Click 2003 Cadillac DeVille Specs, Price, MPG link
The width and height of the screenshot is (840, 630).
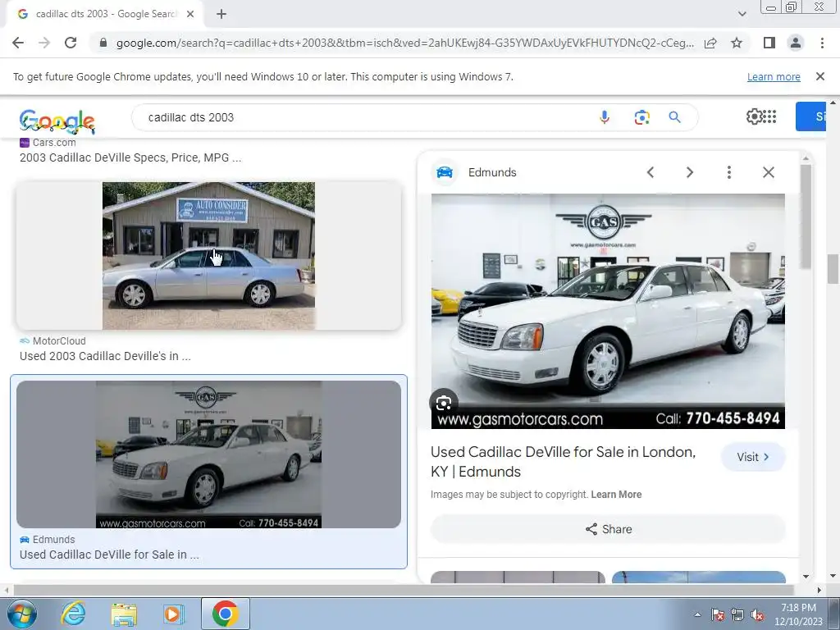pyautogui.click(x=130, y=157)
